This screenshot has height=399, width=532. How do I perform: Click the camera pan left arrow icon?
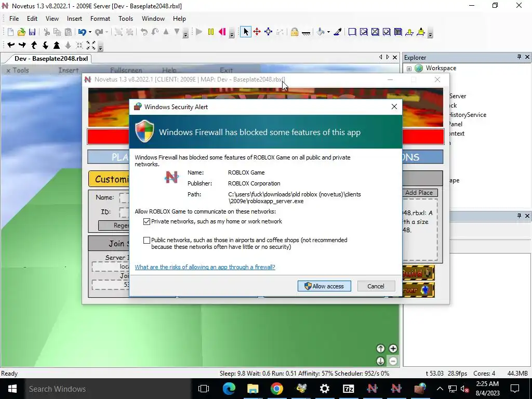[x=11, y=45]
